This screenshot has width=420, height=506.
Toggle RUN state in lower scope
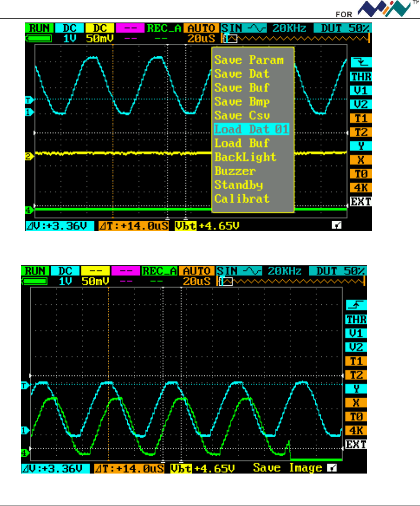(x=35, y=271)
